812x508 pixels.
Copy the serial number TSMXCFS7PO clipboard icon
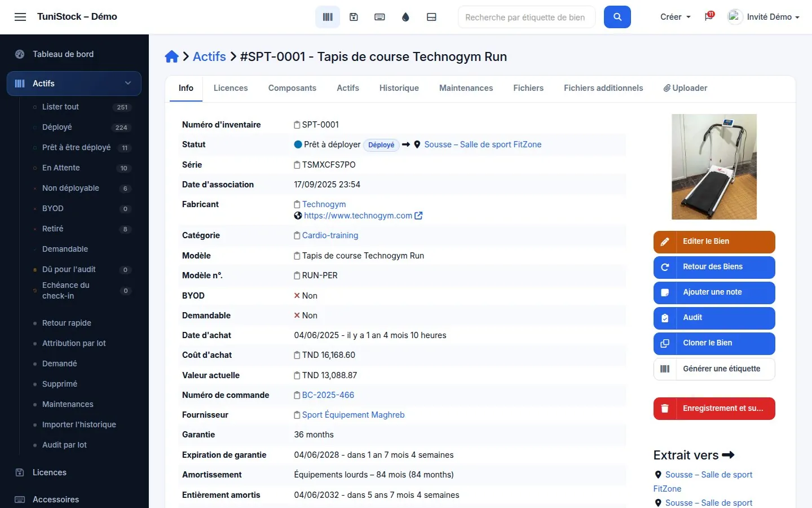(297, 165)
